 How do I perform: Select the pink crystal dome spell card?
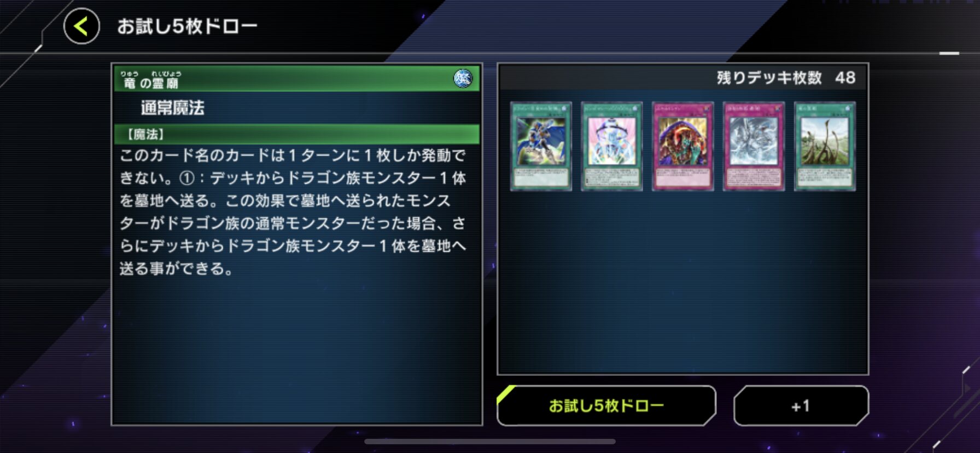612,146
